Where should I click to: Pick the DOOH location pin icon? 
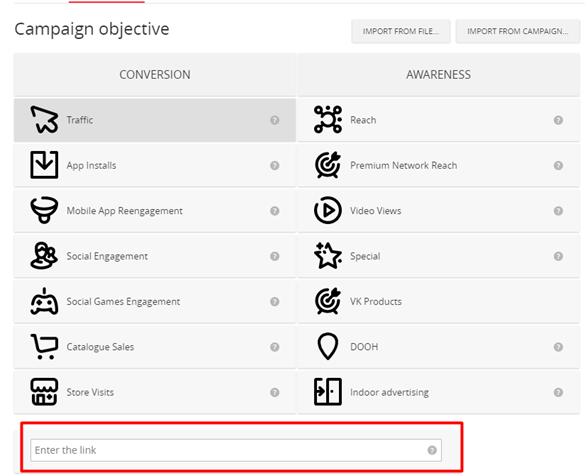328,347
